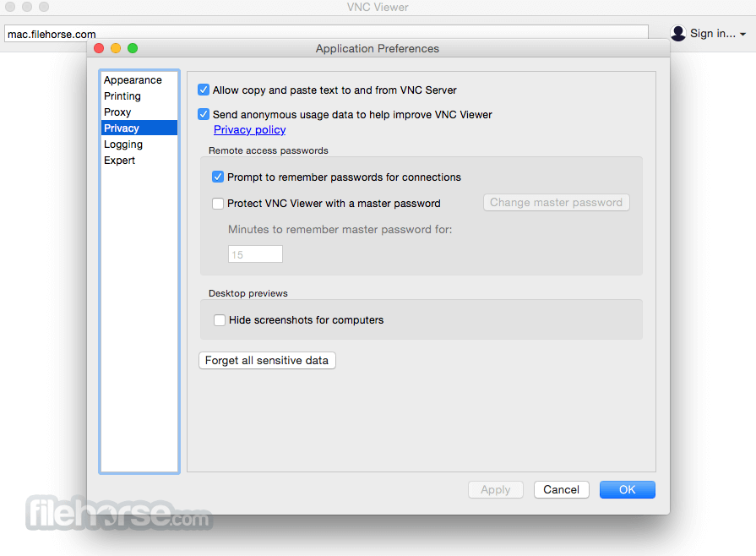756x556 pixels.
Task: Toggle Prompt to remember passwords for connections
Action: coord(218,177)
